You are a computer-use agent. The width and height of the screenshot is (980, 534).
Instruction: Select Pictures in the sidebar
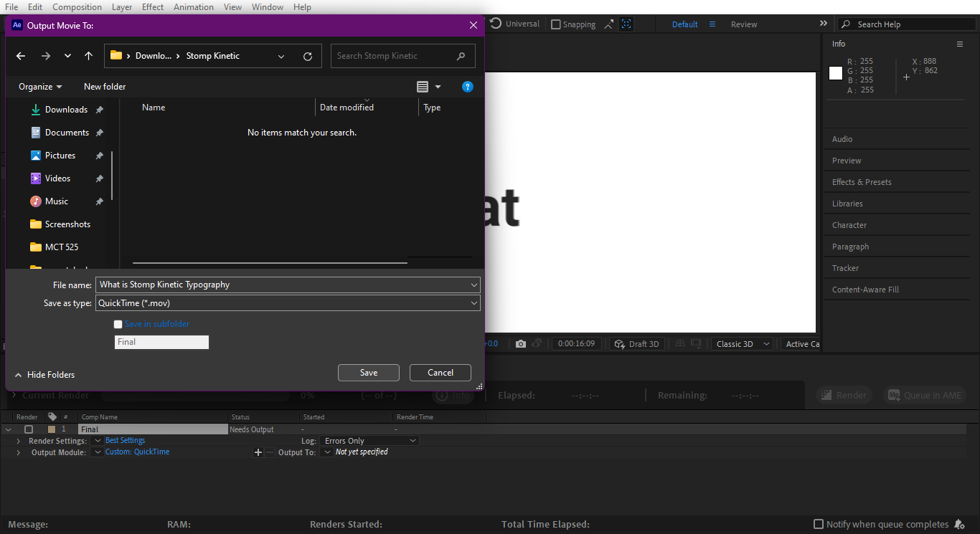click(x=60, y=156)
